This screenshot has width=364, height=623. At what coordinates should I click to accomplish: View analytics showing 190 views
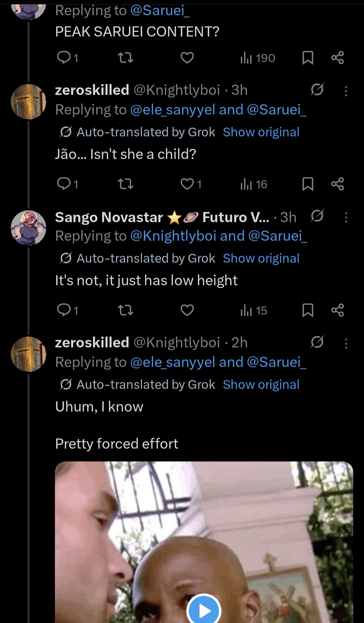click(x=258, y=58)
